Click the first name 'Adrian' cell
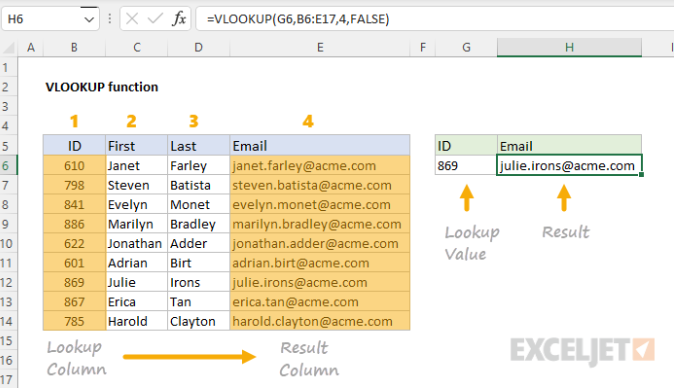The image size is (674, 388). [137, 263]
